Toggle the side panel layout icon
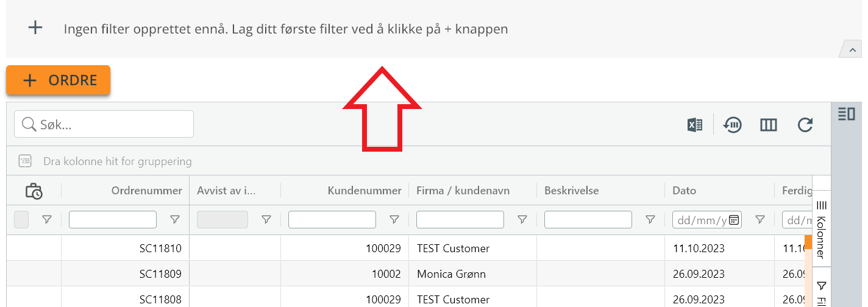 click(x=847, y=114)
